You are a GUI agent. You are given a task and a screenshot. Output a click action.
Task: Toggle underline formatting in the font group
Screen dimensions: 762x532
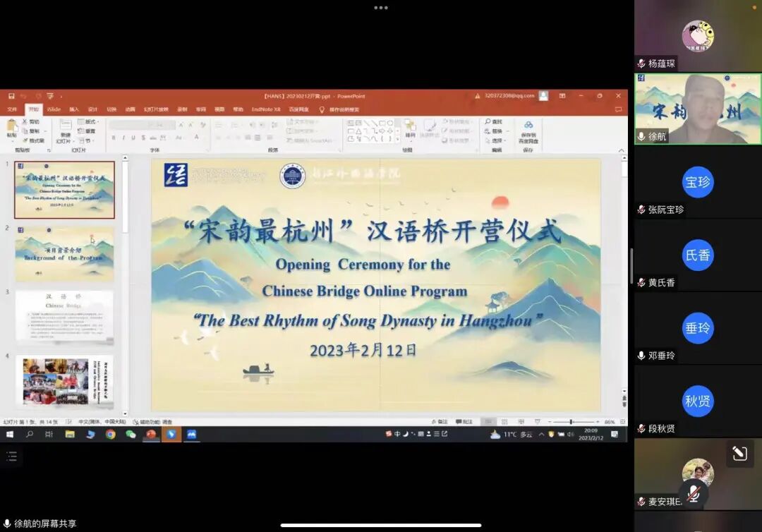[x=133, y=138]
